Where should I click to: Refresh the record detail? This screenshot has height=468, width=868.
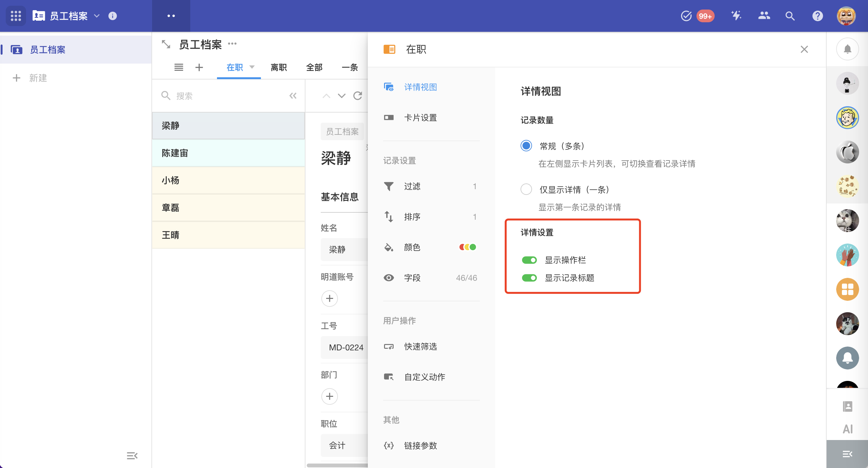pos(358,96)
